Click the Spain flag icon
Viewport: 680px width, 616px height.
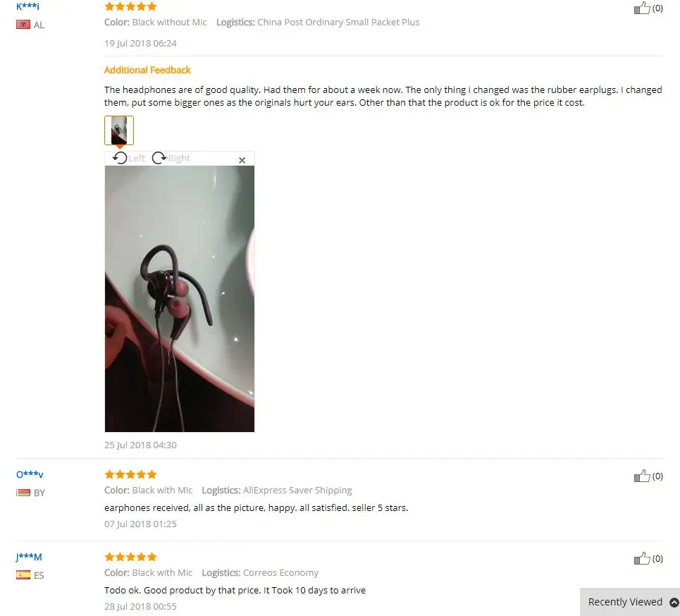coord(23,575)
